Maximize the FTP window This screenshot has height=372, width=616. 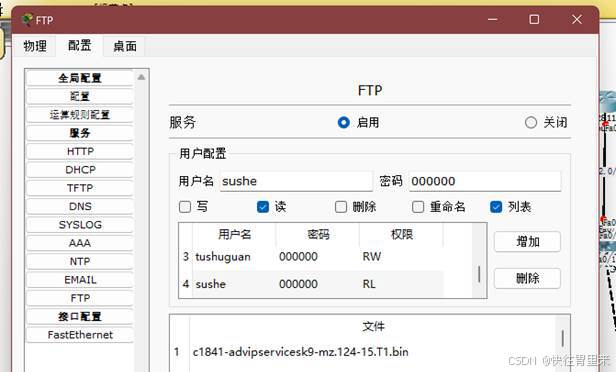tap(534, 19)
